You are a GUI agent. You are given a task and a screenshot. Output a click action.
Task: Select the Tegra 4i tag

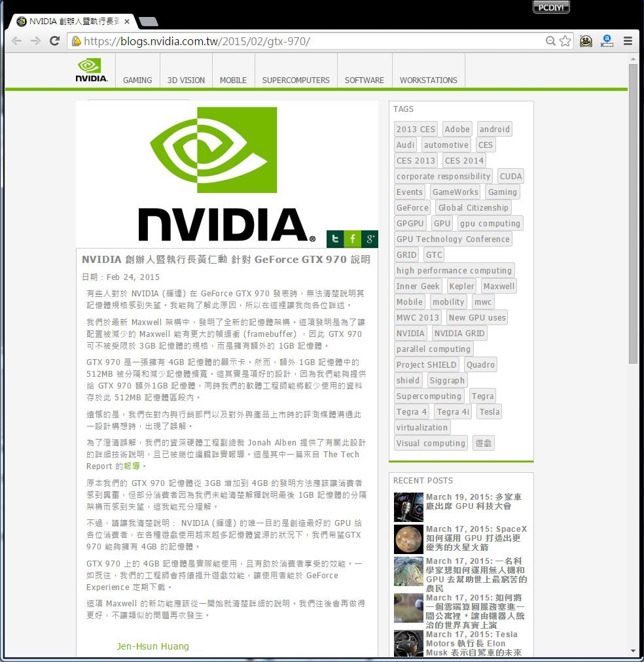click(x=453, y=411)
